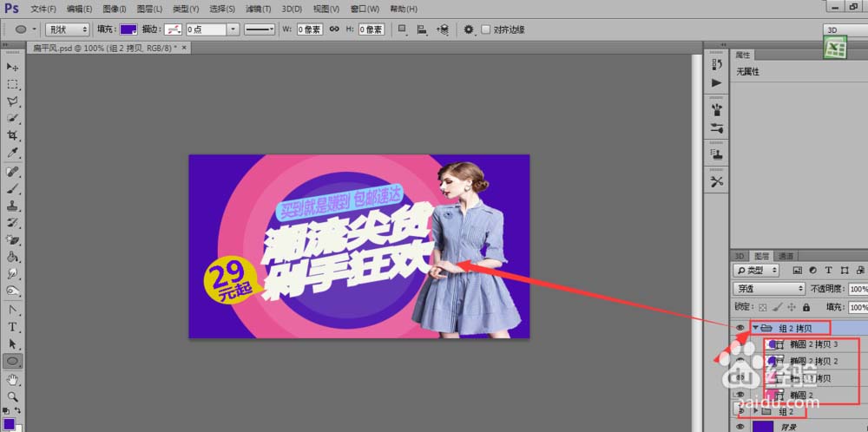Open the 穿透 blend mode dropdown

769,289
